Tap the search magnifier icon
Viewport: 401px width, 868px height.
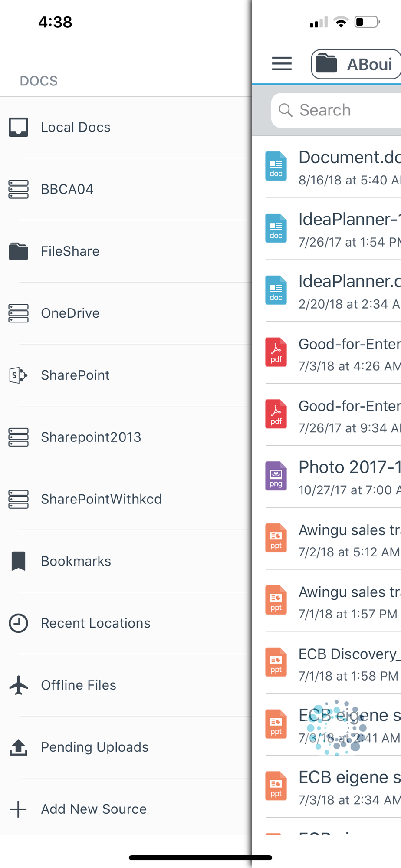click(285, 110)
